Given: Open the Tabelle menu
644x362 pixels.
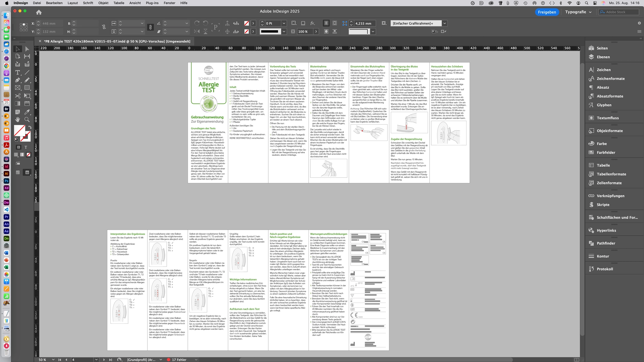Looking at the screenshot, I should pyautogui.click(x=118, y=3).
